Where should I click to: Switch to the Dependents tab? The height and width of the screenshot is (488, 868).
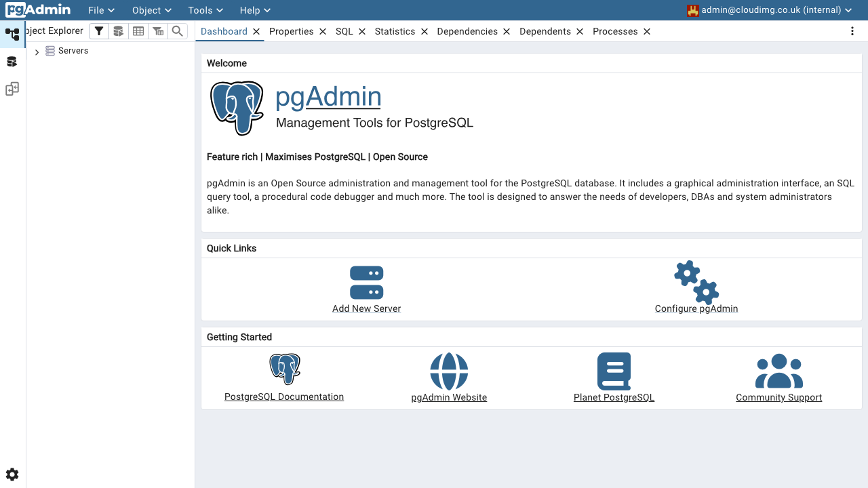tap(545, 31)
